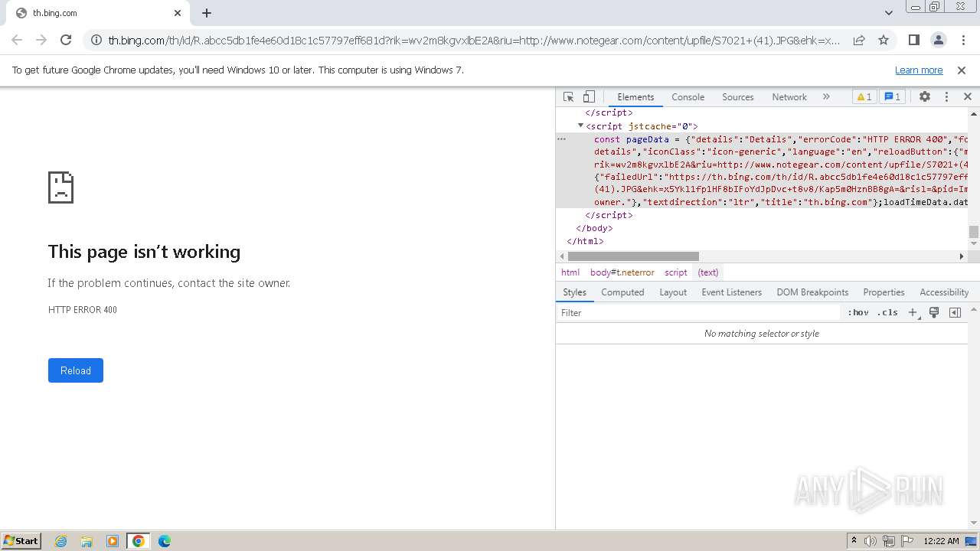This screenshot has height=551, width=980.
Task: Select (text) in the breadcrumb
Action: (x=708, y=272)
